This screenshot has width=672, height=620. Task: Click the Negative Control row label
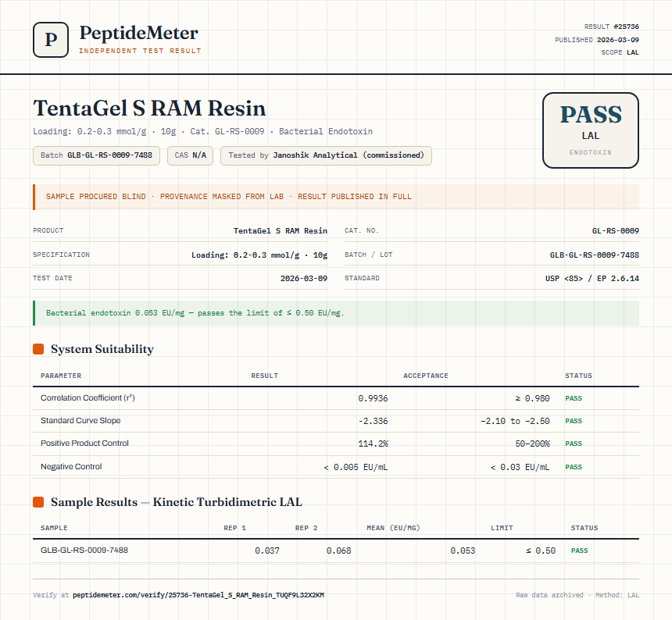(x=71, y=466)
